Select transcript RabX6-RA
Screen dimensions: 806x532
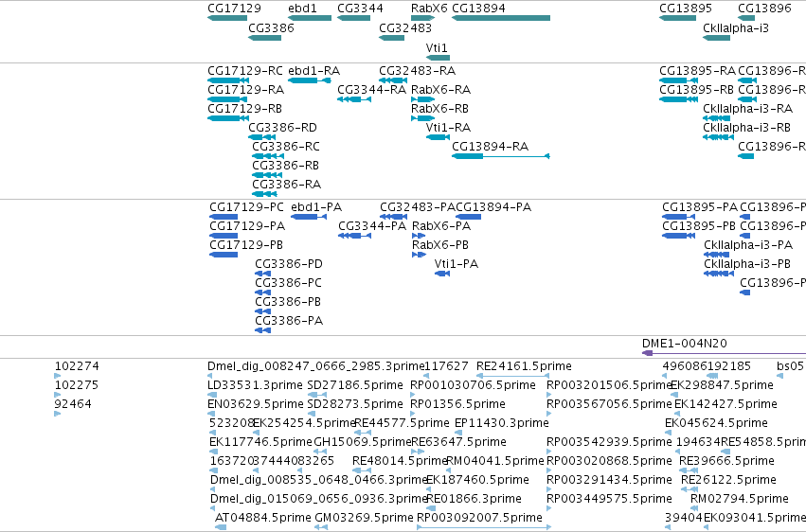[423, 99]
